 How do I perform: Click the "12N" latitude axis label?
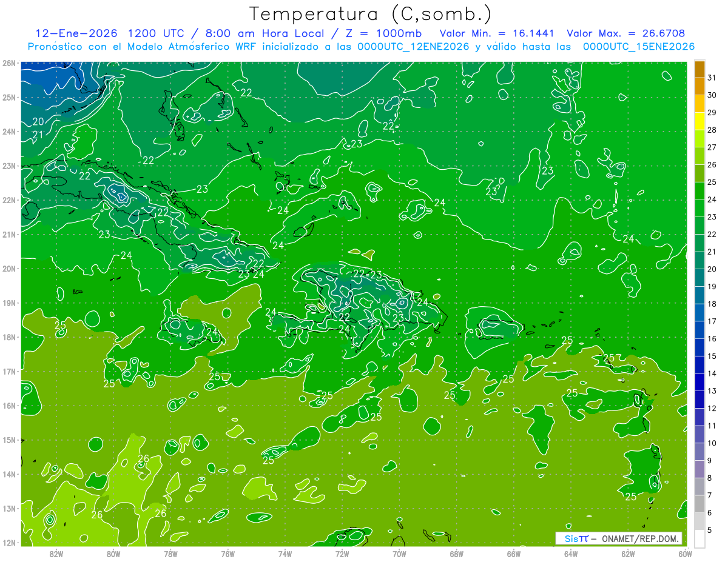[9, 543]
